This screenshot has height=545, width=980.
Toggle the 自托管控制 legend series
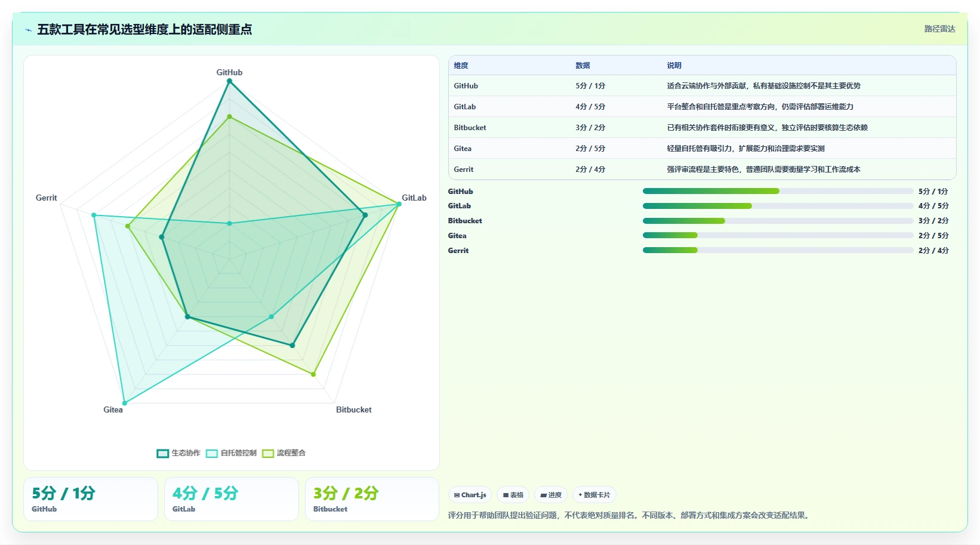tap(231, 453)
